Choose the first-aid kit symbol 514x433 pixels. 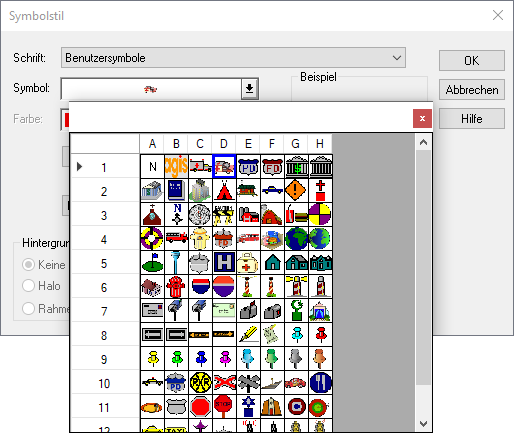[x=248, y=262]
